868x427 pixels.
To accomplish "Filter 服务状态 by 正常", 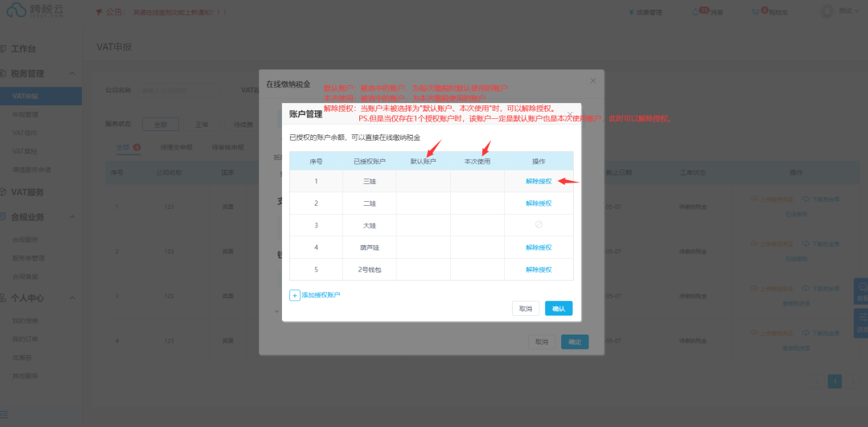I will click(x=202, y=124).
